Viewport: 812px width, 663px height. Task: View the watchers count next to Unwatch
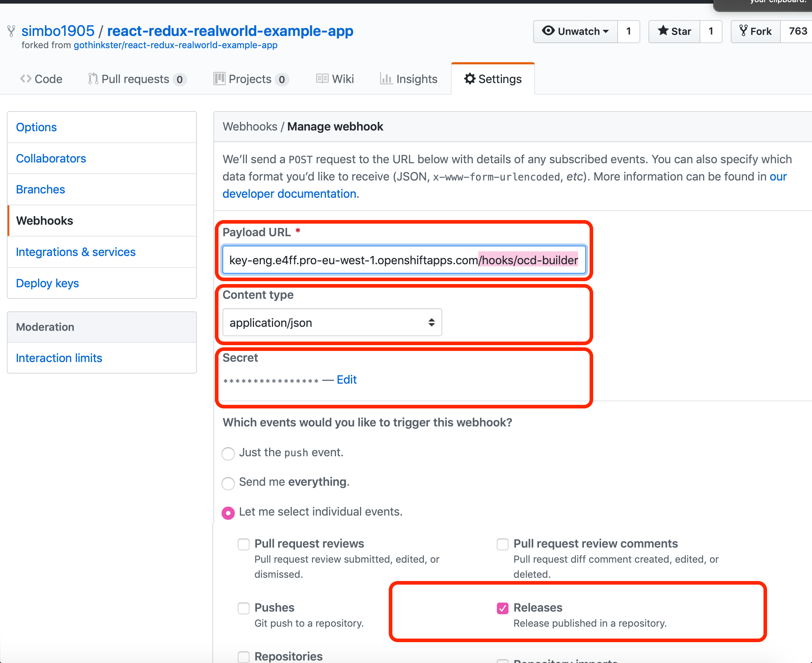coord(628,31)
